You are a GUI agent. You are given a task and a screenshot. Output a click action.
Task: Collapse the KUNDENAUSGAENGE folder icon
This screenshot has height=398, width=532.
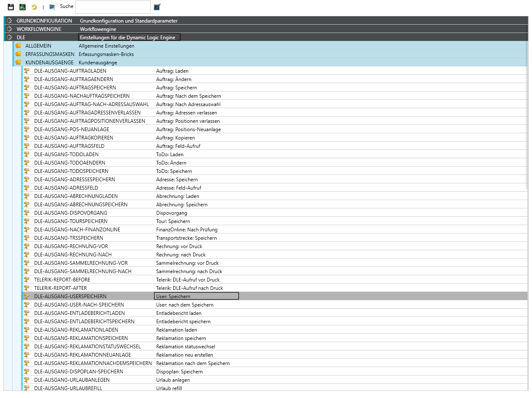click(x=18, y=62)
